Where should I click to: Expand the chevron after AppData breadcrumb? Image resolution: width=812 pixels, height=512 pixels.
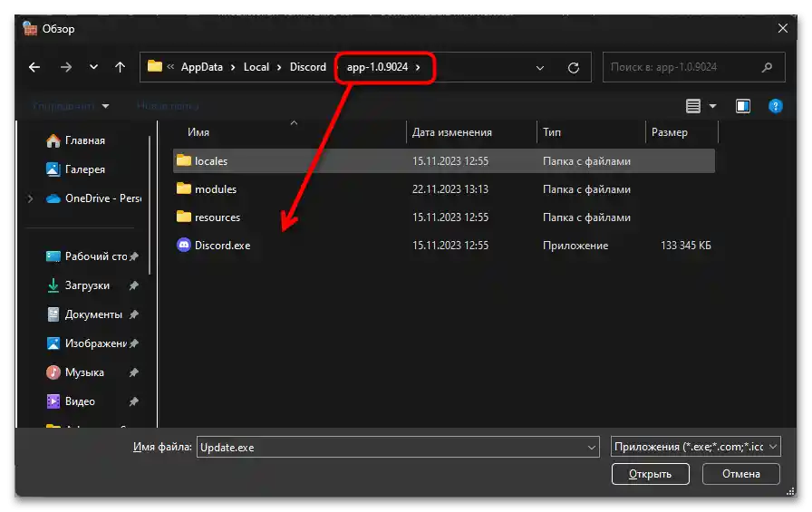(233, 68)
